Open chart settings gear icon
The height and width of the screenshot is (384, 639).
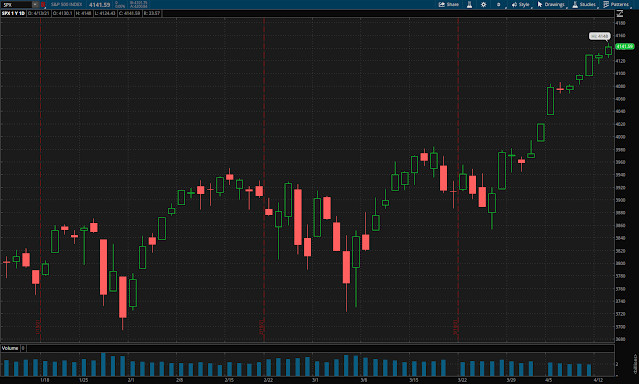click(483, 4)
